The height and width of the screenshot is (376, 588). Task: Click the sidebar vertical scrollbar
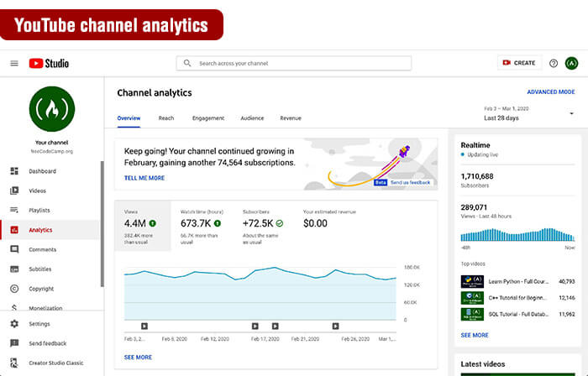pos(102,224)
